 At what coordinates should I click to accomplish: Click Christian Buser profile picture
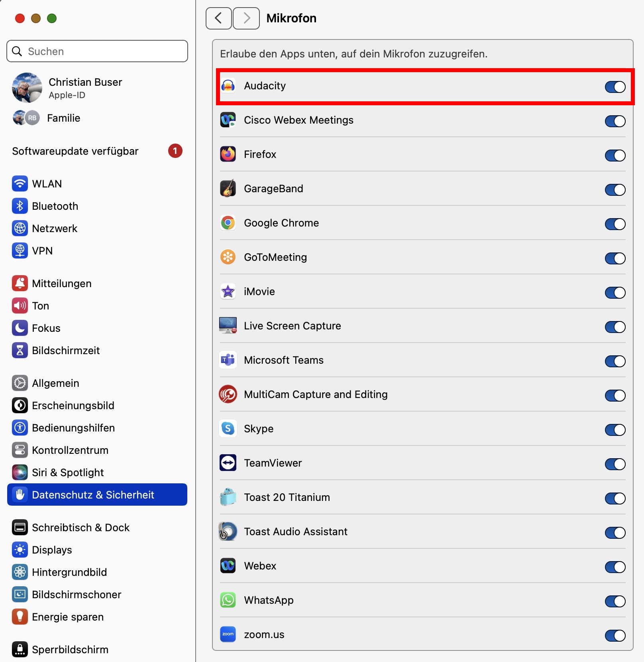pyautogui.click(x=27, y=88)
